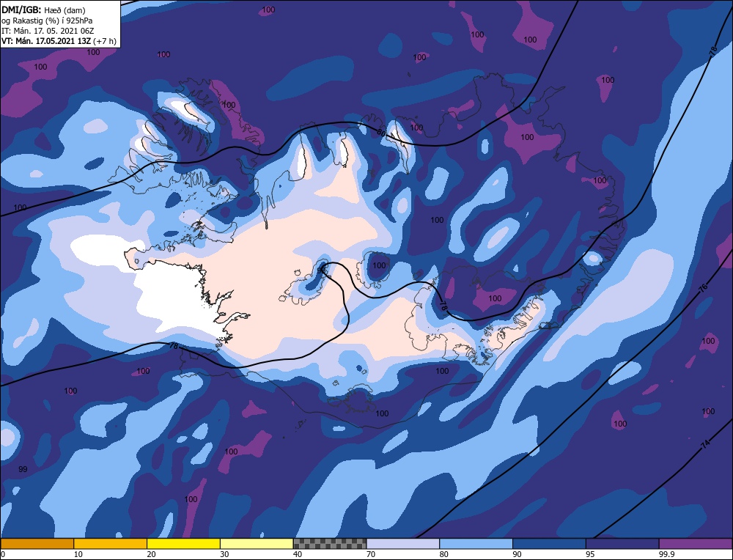Click the light blue 80–90 legend swatch
The height and width of the screenshot is (560, 733).
476,543
